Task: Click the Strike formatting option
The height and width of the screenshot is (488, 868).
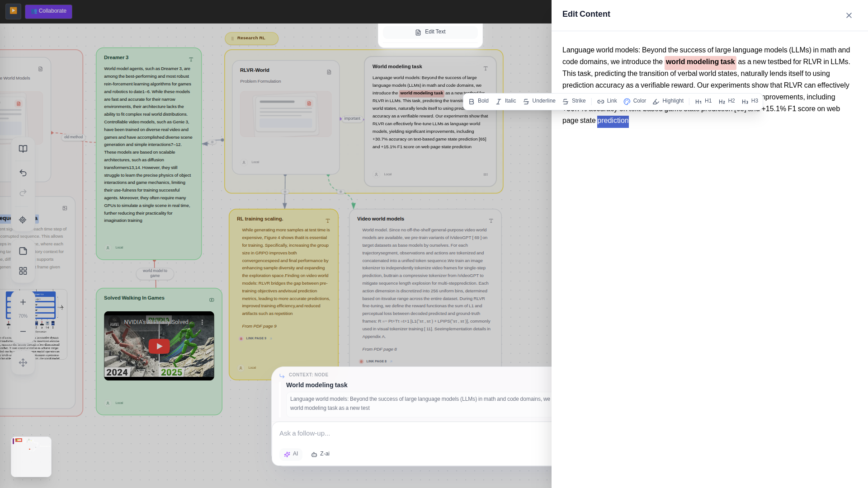Action: tap(574, 101)
